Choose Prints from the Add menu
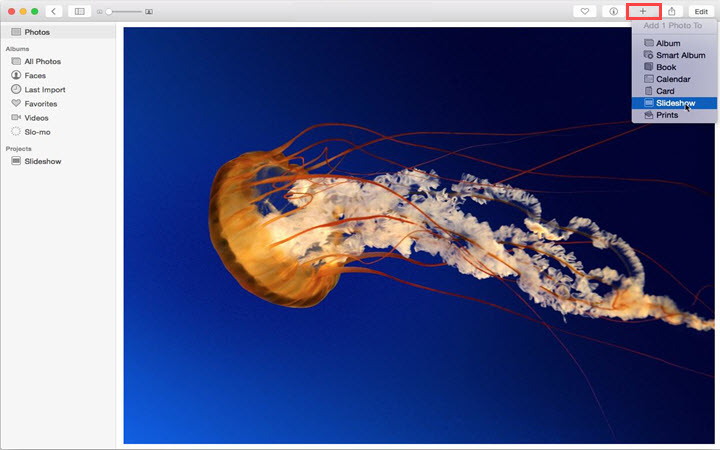Screen dimensions: 720x450 [674, 115]
